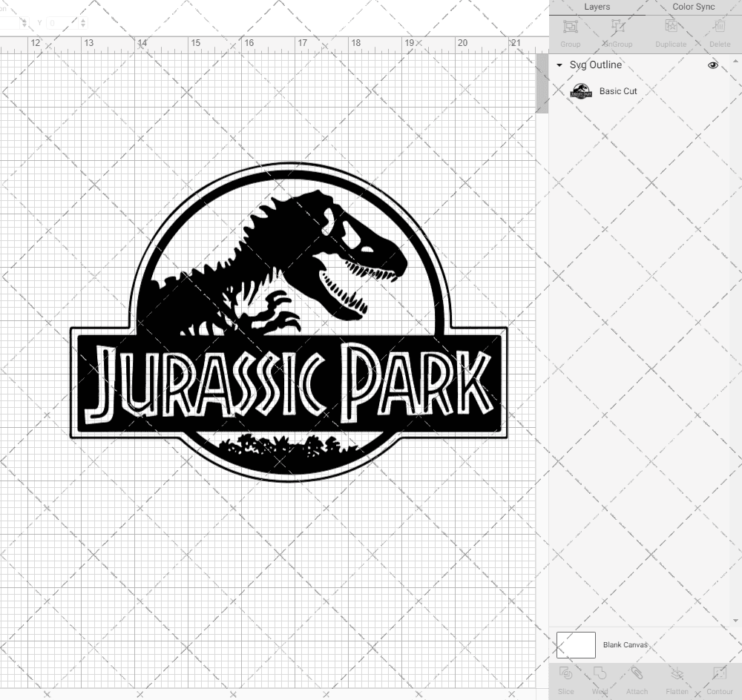Viewport: 742px width, 700px height.
Task: Select the Weld tool
Action: [600, 680]
